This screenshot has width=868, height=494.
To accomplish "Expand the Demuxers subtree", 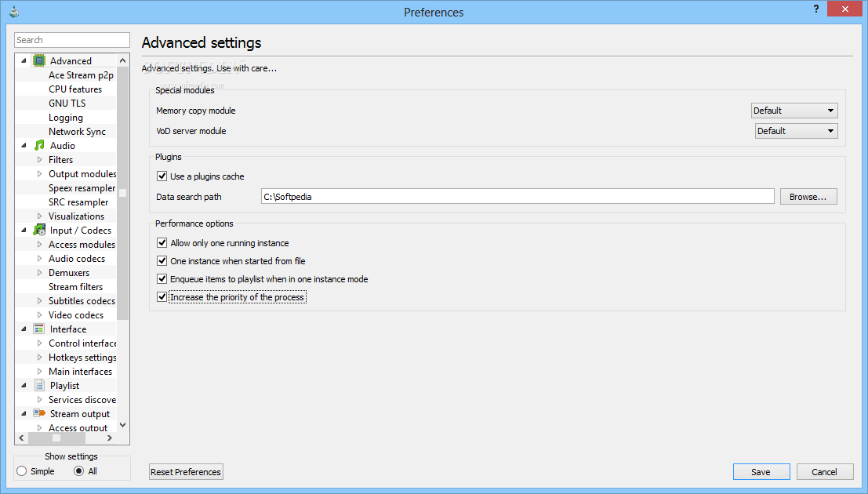I will click(39, 272).
